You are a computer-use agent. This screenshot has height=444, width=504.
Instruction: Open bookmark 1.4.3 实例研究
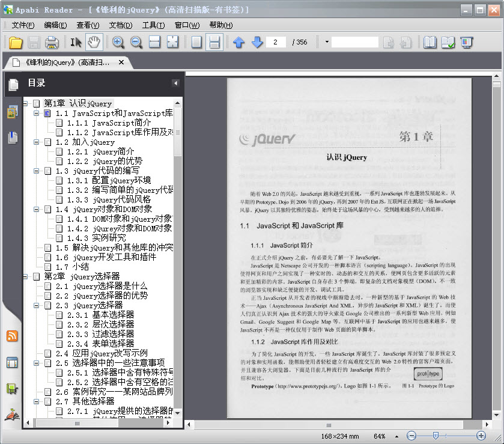click(x=97, y=238)
